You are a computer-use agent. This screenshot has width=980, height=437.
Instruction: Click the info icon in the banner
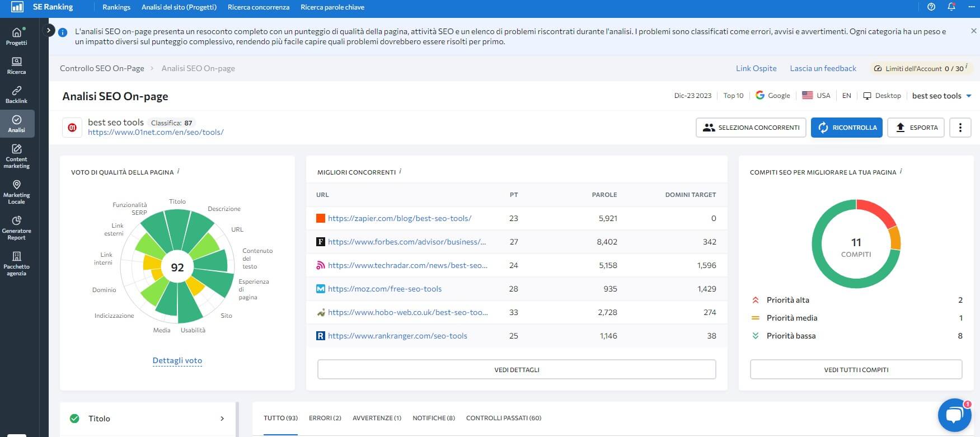[63, 32]
